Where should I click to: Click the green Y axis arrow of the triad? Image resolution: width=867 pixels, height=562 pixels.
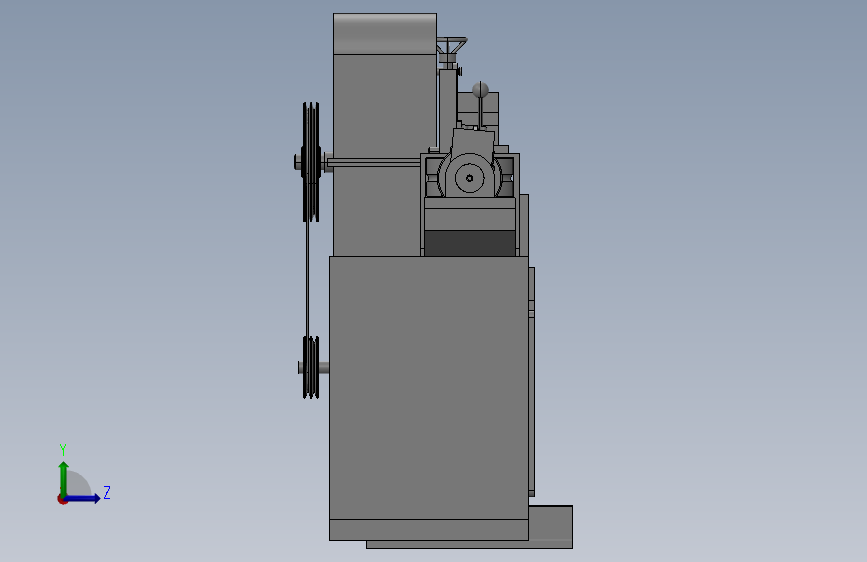(64, 478)
